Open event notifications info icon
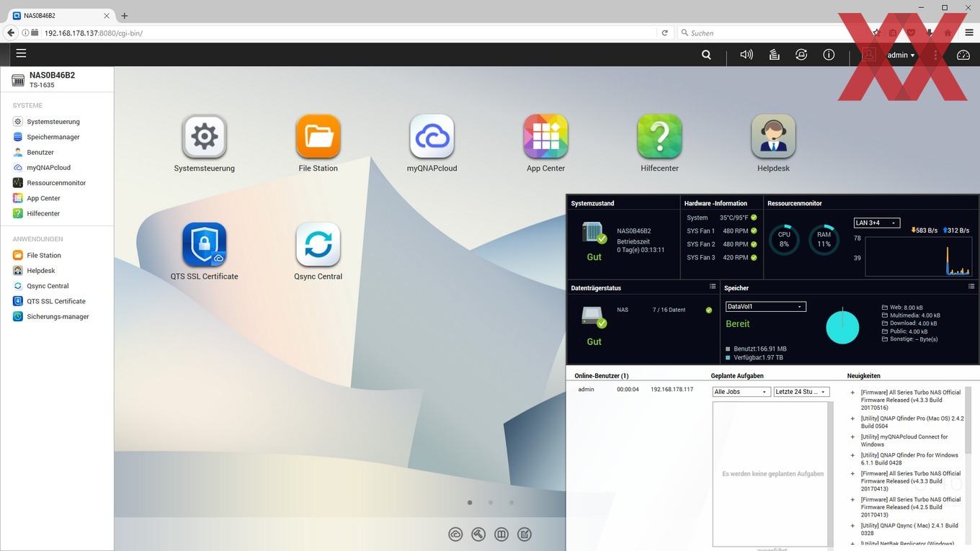The image size is (980, 551). click(x=829, y=55)
